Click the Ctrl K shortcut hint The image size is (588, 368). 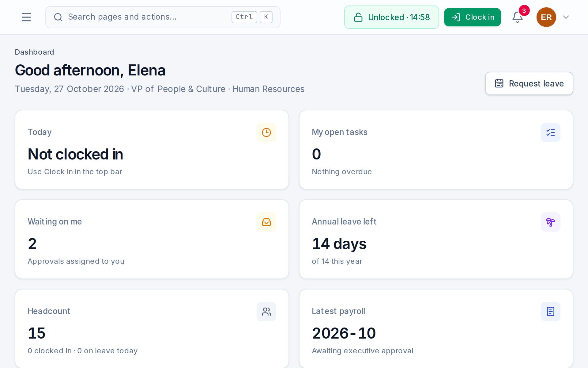252,17
